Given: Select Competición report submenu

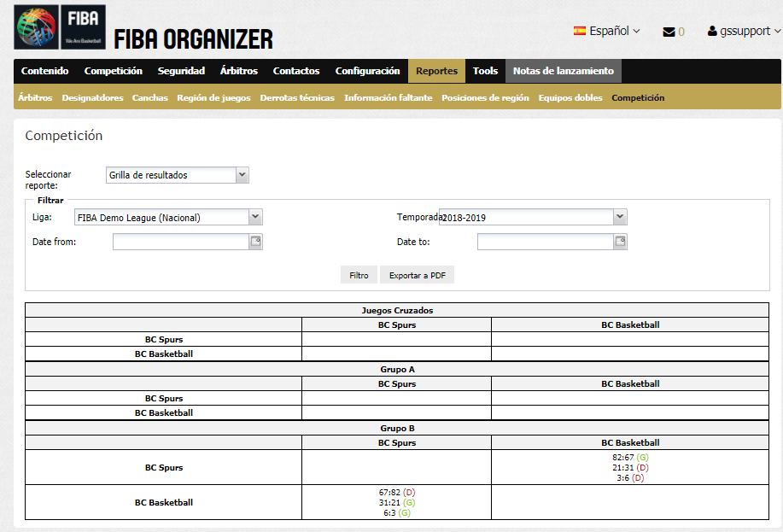Looking at the screenshot, I should pyautogui.click(x=638, y=98).
